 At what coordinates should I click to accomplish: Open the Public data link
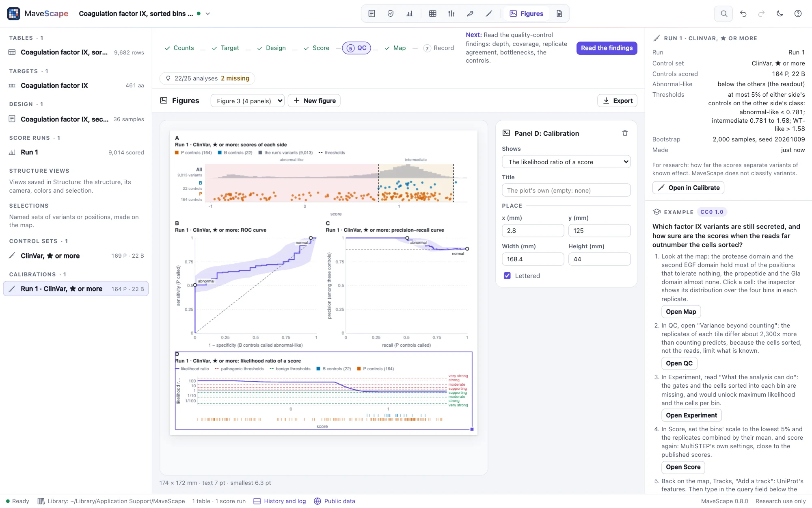[335, 501]
